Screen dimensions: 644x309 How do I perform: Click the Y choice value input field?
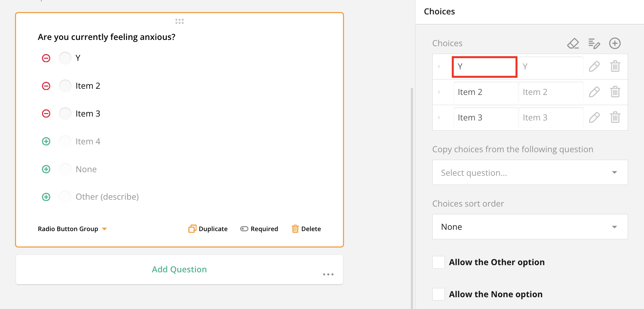click(484, 66)
